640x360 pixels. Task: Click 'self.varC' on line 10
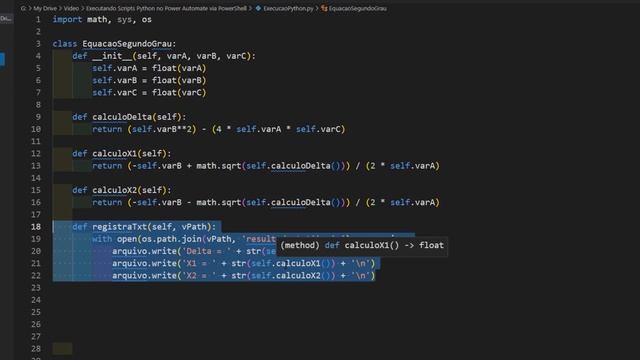pyautogui.click(x=318, y=129)
